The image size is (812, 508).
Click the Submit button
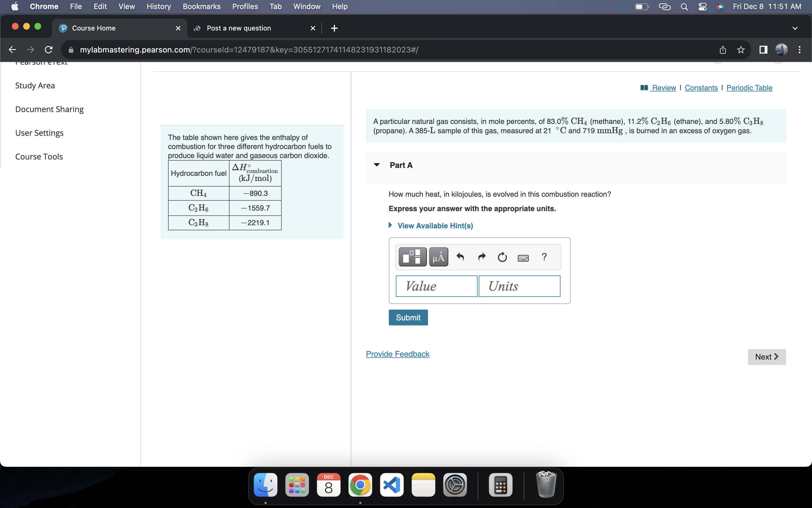[408, 317]
